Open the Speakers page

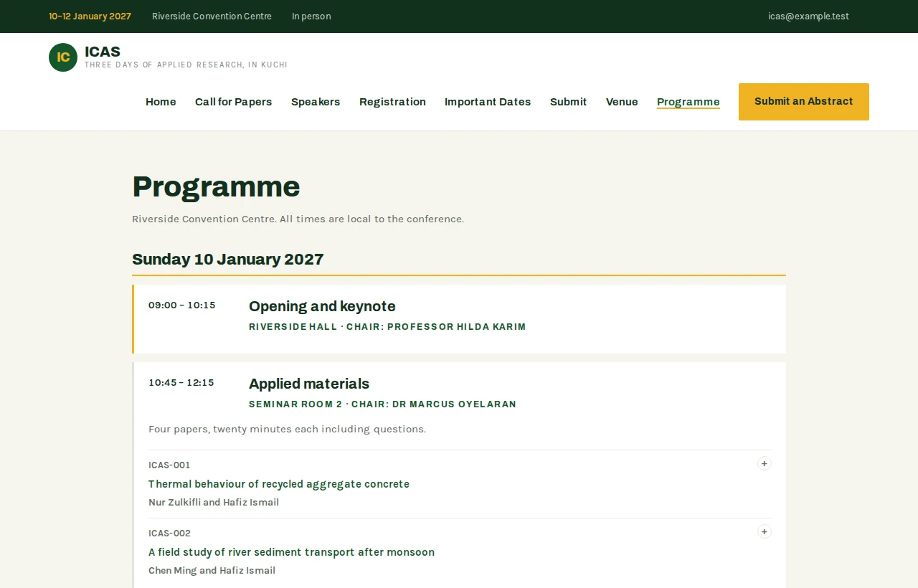316,102
